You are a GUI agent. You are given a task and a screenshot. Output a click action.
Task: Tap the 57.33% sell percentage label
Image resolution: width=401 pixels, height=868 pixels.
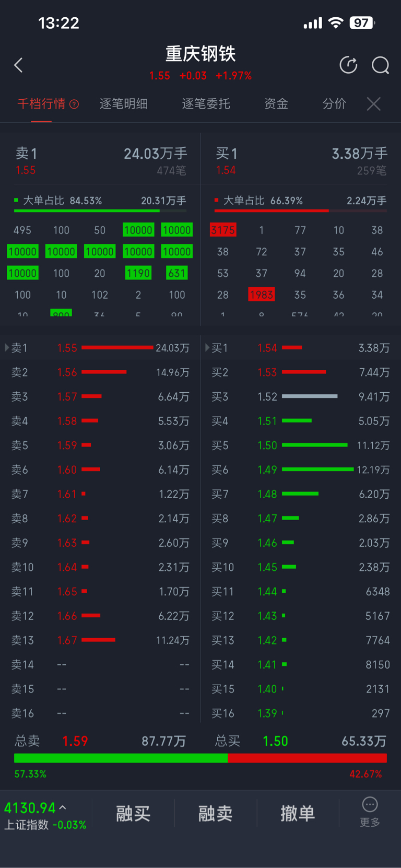[30, 774]
